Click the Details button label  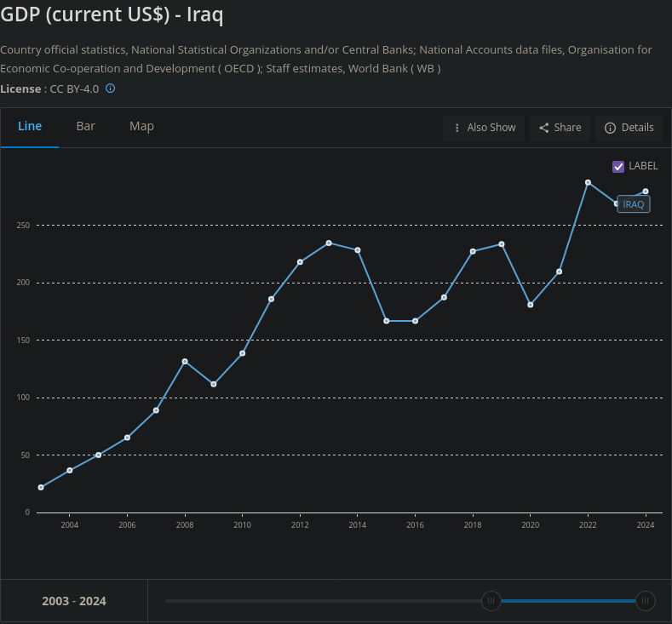coord(637,128)
